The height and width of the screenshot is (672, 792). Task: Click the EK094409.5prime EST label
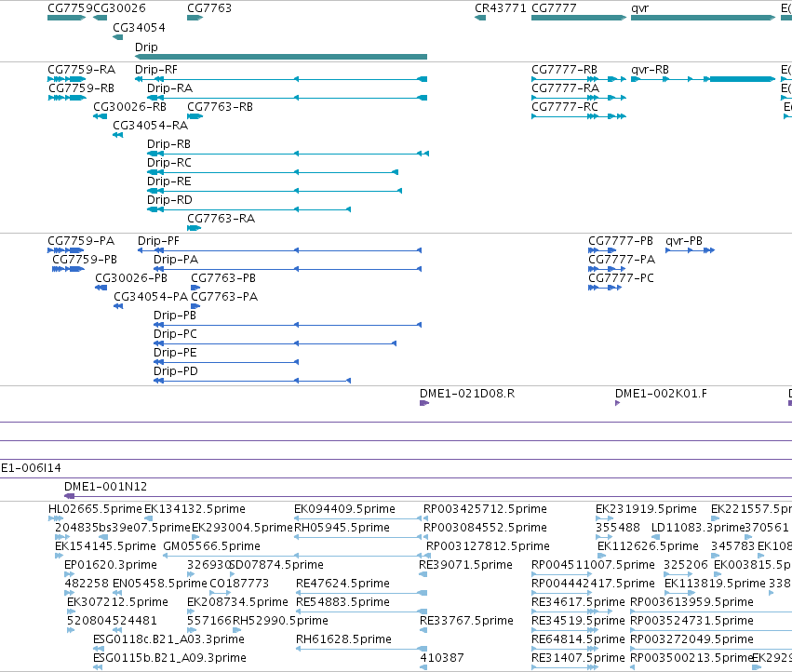click(344, 509)
